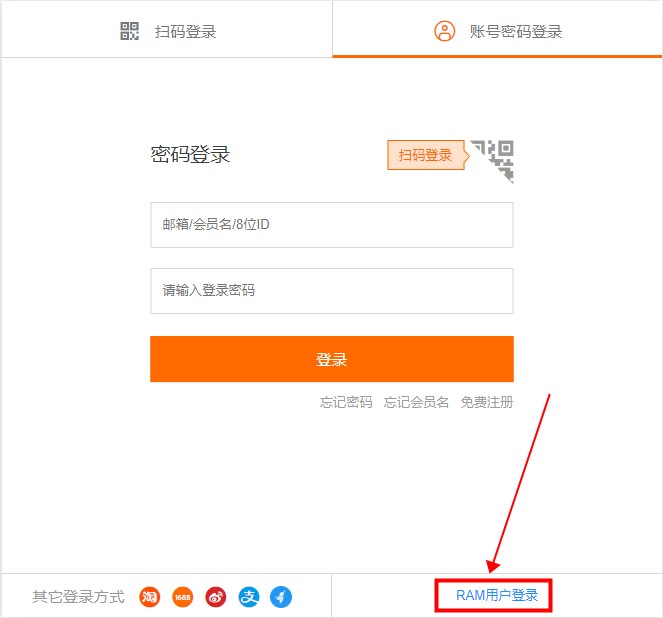663x618 pixels.
Task: Click the 免费注册 link
Action: click(x=487, y=402)
